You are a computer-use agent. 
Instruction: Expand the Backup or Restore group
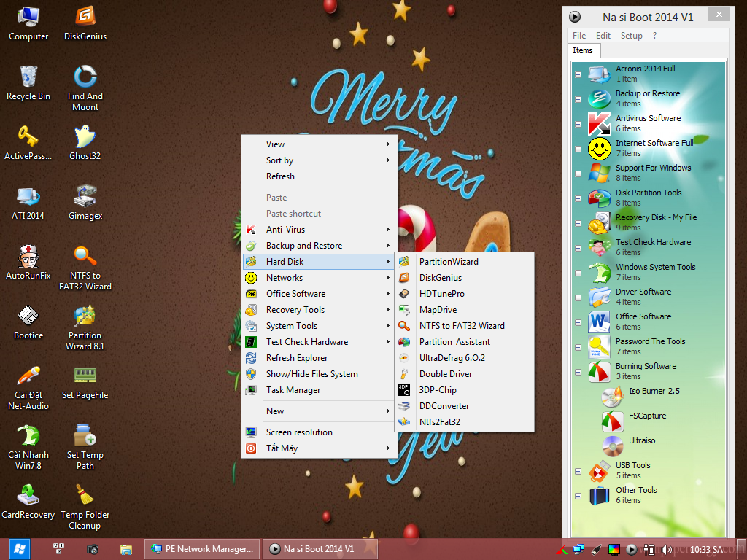578,99
